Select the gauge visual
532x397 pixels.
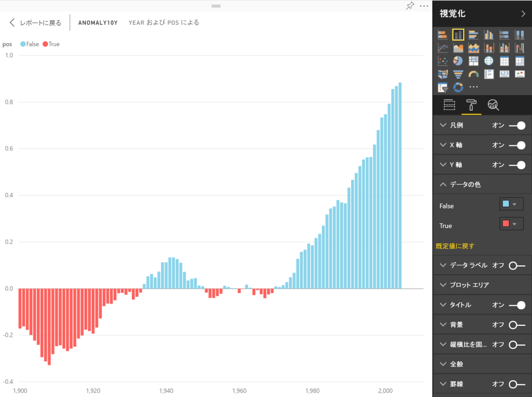tap(473, 74)
